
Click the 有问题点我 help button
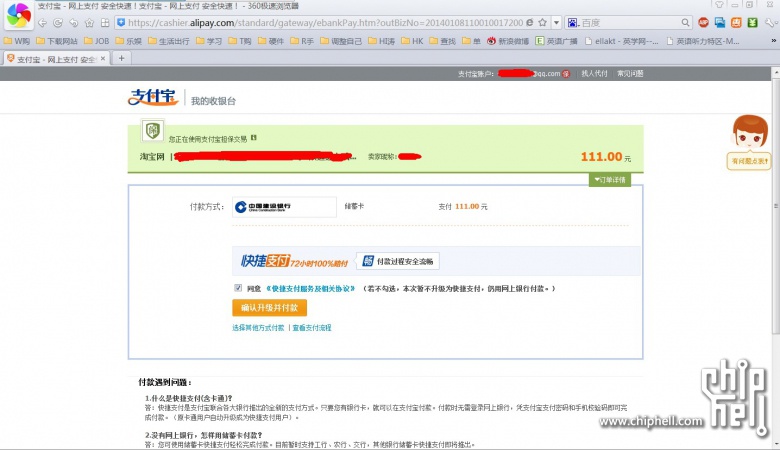(749, 161)
